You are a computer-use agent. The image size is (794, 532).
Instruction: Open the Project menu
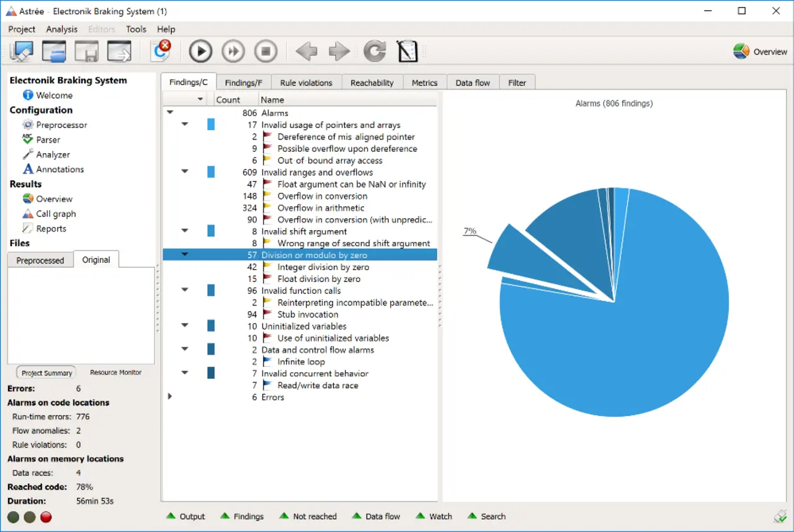point(22,29)
